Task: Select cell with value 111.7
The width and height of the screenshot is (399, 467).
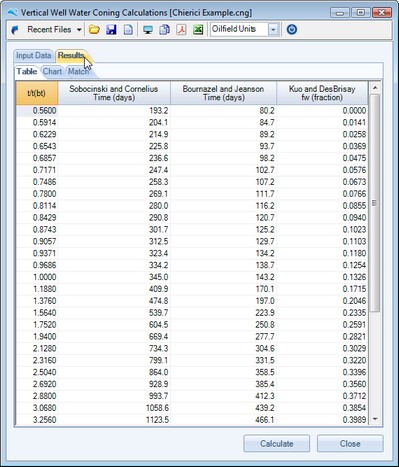Action: pyautogui.click(x=223, y=194)
